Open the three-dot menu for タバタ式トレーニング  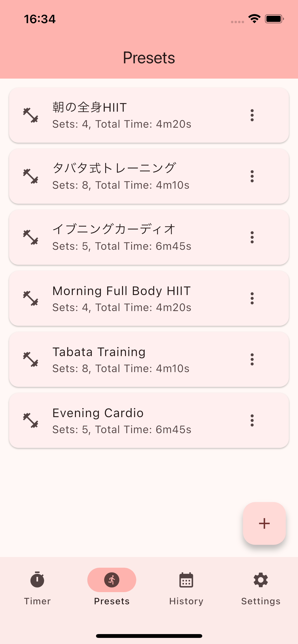coord(252,176)
